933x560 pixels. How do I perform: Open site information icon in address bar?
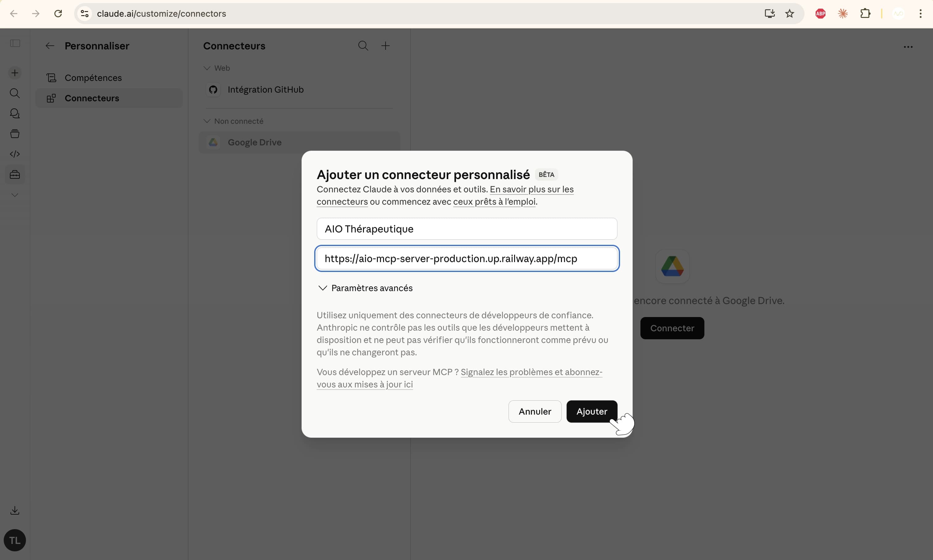(x=85, y=14)
